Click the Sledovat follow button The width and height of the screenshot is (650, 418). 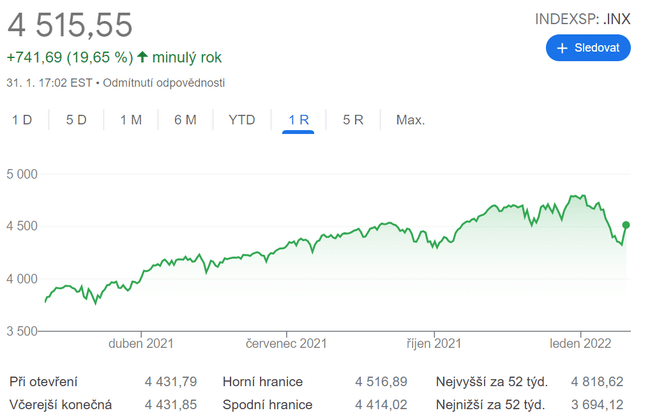[588, 48]
